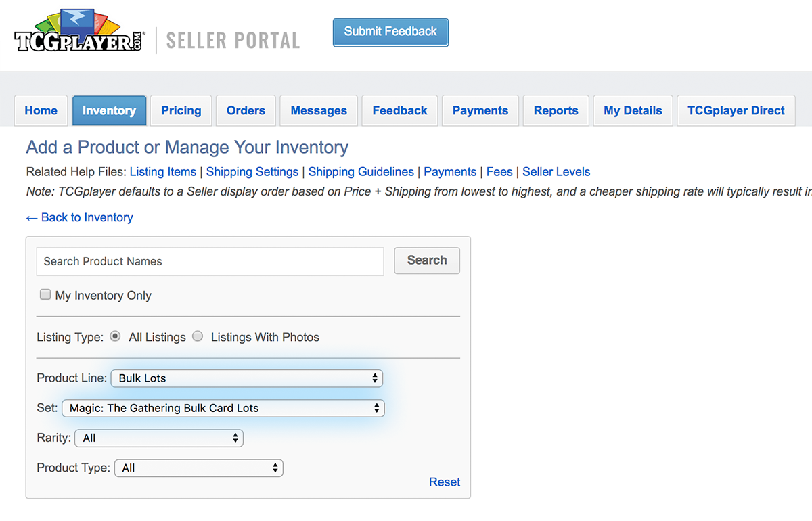Click the Submit Feedback button
The width and height of the screenshot is (812, 521).
(x=390, y=32)
